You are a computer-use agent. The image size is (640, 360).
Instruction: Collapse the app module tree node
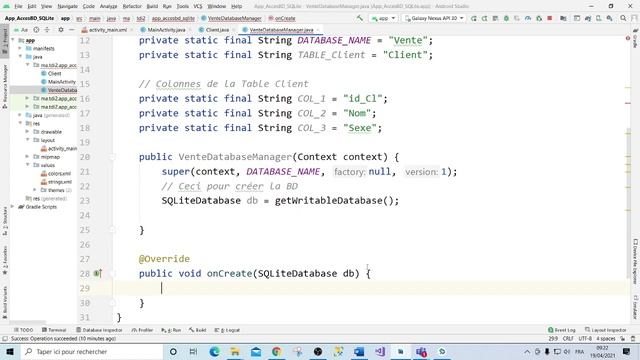13,40
